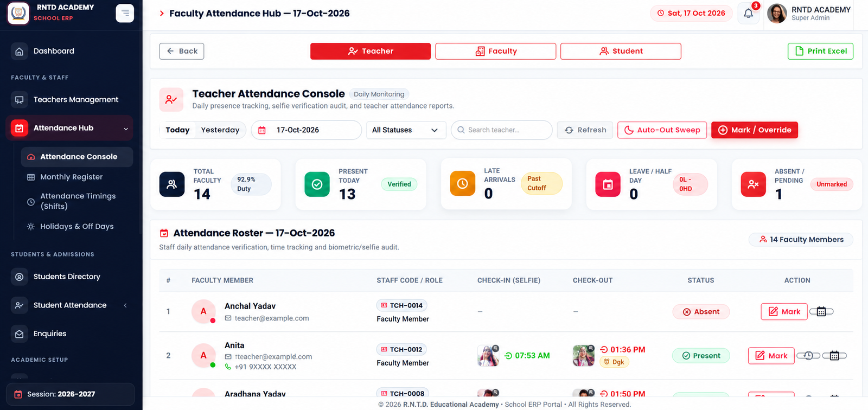Collapse the sidebar with the menu icon
This screenshot has width=868, height=410.
point(125,13)
